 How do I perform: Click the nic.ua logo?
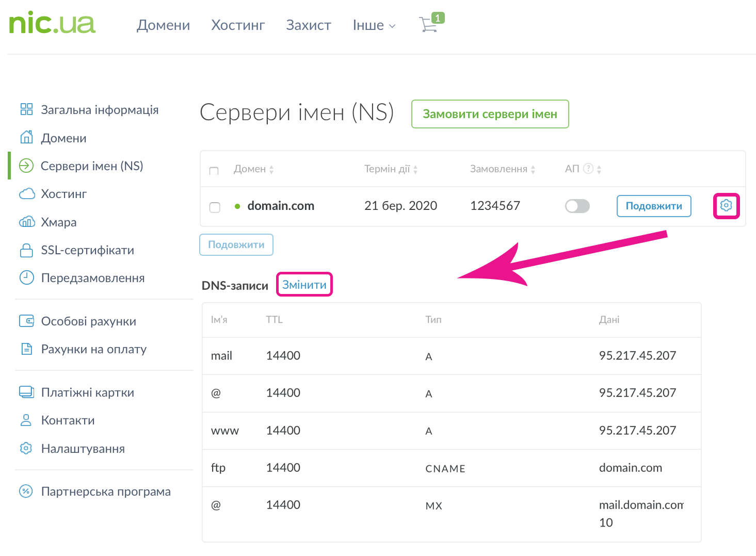pos(52,23)
